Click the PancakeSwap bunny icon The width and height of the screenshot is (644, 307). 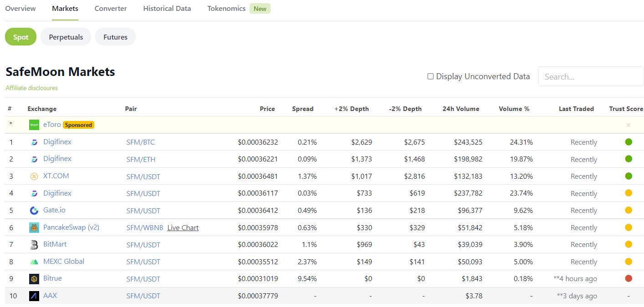(34, 227)
